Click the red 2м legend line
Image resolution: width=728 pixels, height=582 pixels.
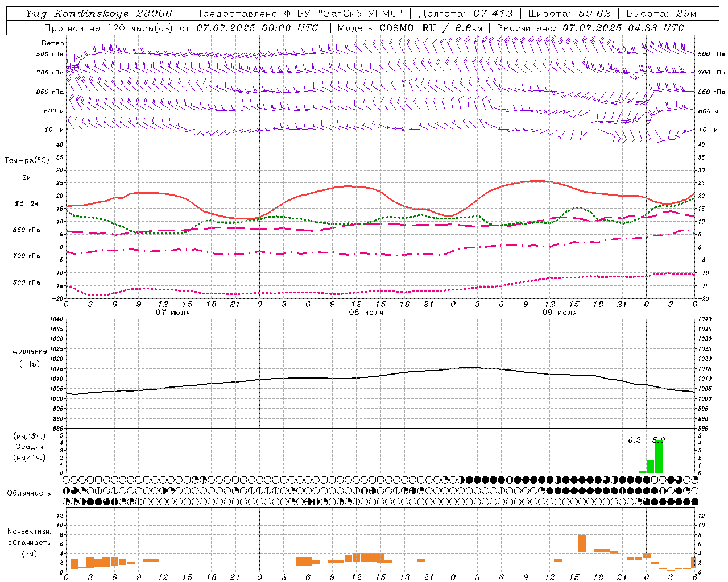[26, 184]
